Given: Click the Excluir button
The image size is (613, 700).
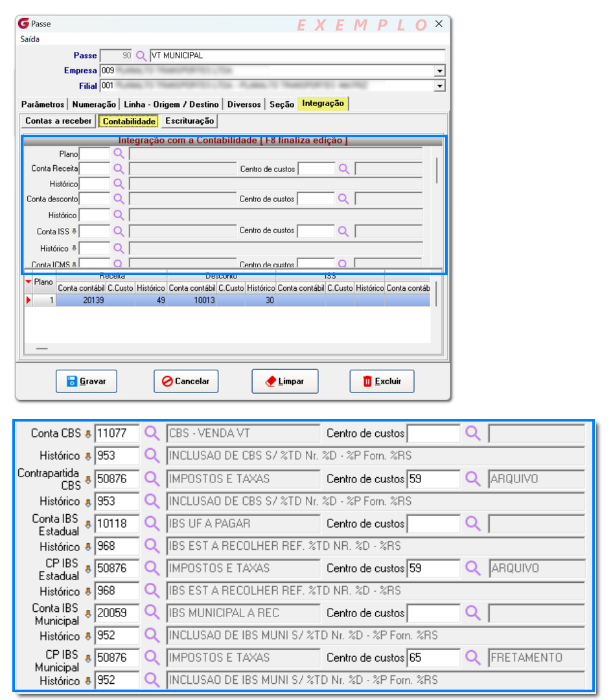Looking at the screenshot, I should pyautogui.click(x=382, y=381).
